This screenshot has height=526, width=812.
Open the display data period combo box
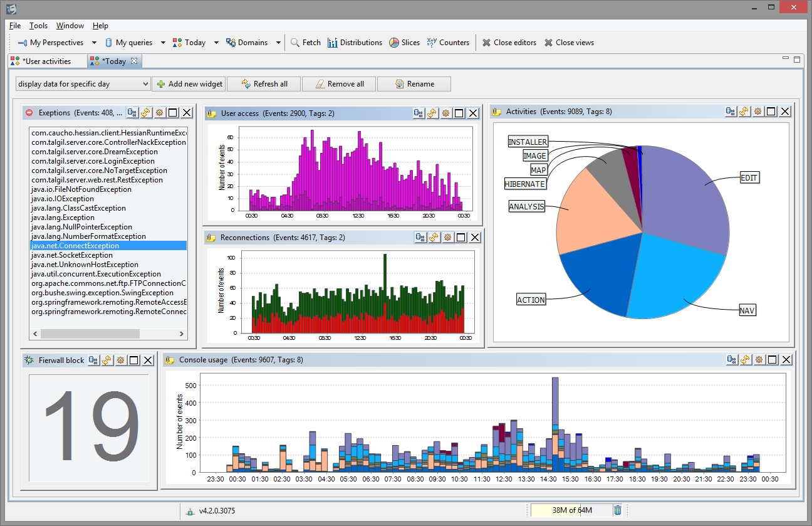click(83, 84)
